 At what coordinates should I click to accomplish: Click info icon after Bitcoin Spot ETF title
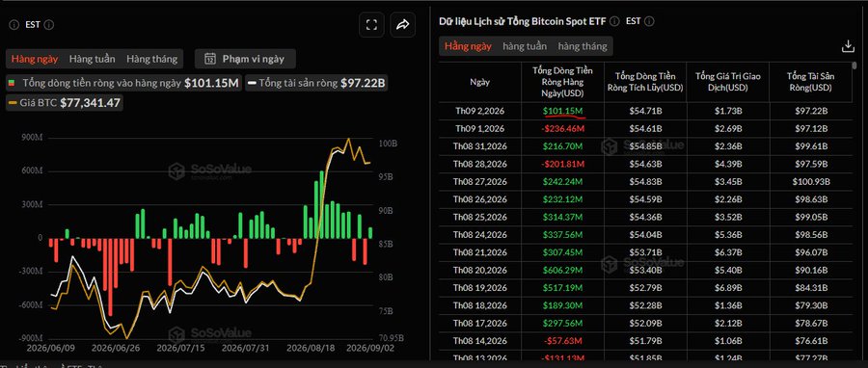point(614,21)
